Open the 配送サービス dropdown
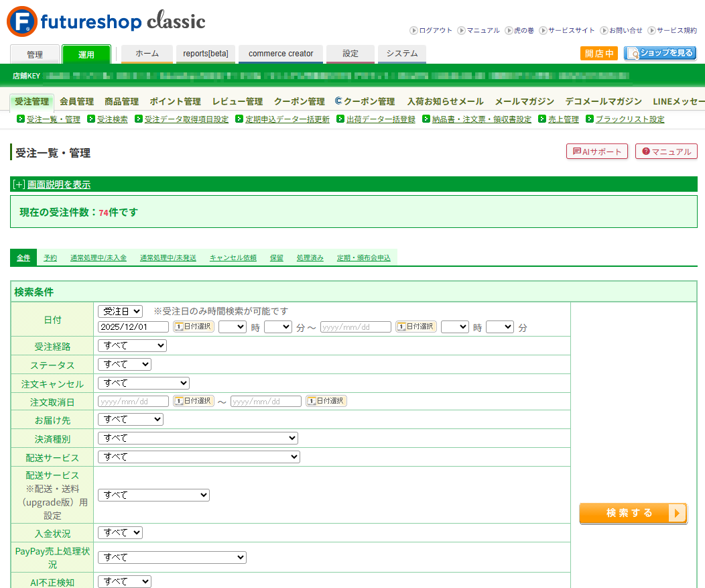 [x=198, y=456]
